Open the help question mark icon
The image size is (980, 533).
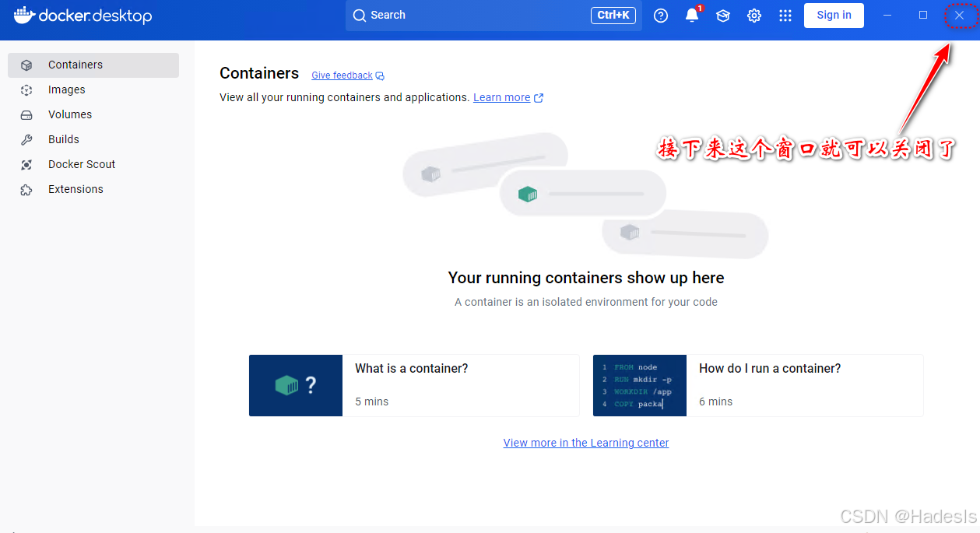[x=661, y=16]
